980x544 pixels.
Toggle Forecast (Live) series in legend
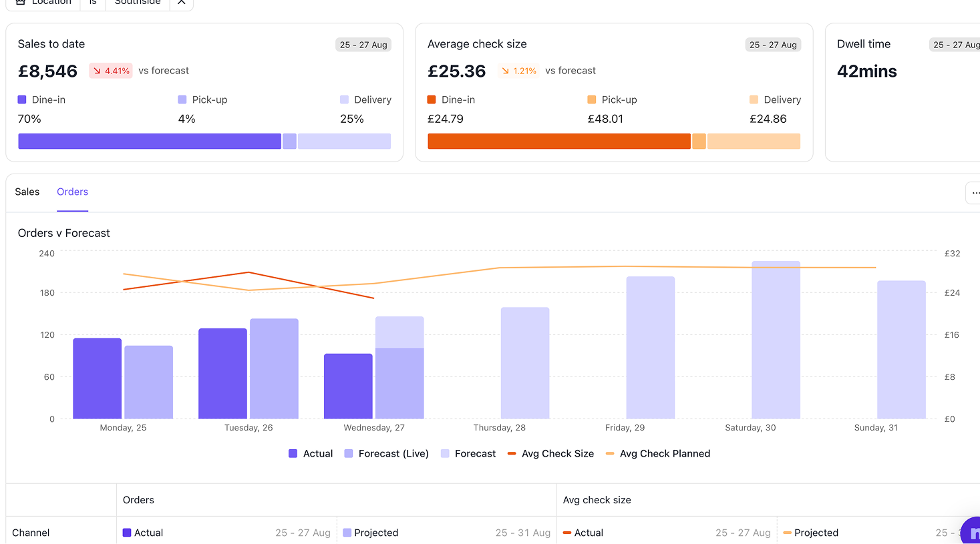pyautogui.click(x=386, y=453)
